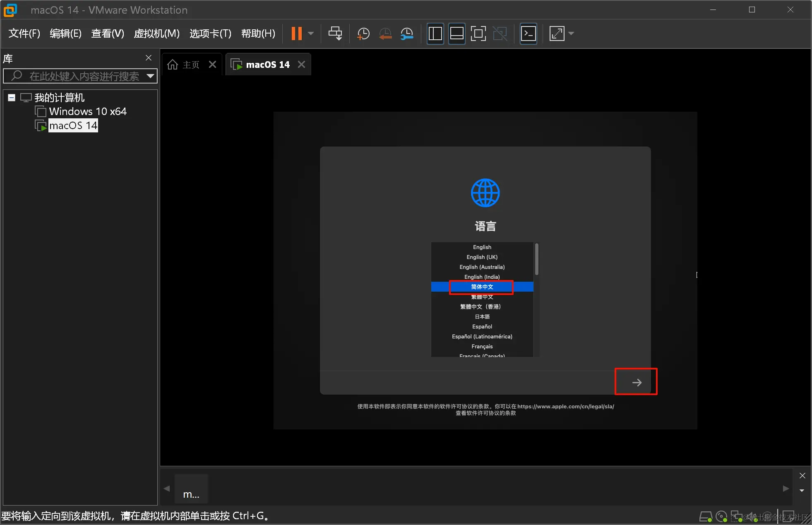
Task: Select Windows 10 x64 in library
Action: pos(87,111)
